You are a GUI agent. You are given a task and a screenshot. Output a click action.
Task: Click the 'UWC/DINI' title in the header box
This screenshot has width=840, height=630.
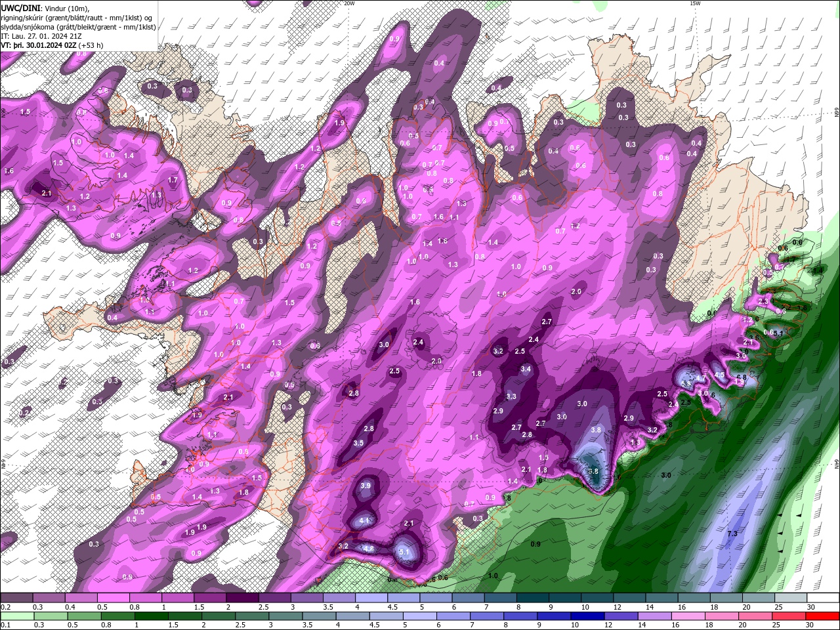coord(20,7)
